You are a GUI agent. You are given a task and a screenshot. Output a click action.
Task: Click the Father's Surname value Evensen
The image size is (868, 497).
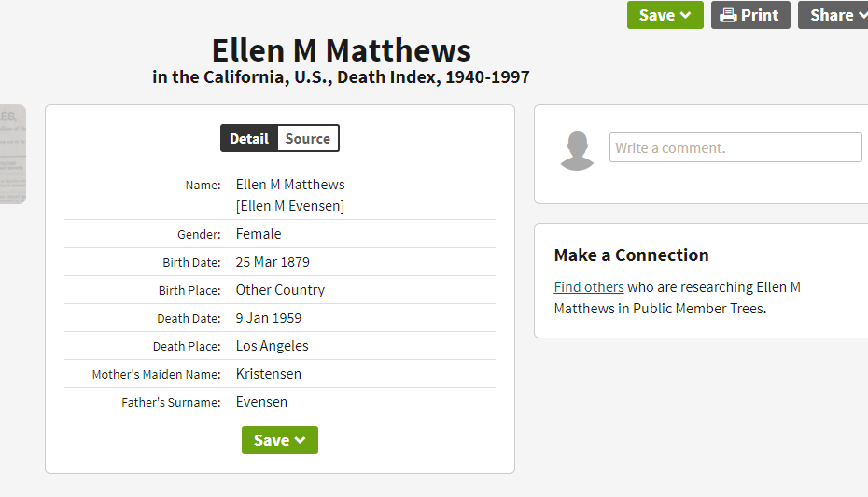tap(261, 402)
